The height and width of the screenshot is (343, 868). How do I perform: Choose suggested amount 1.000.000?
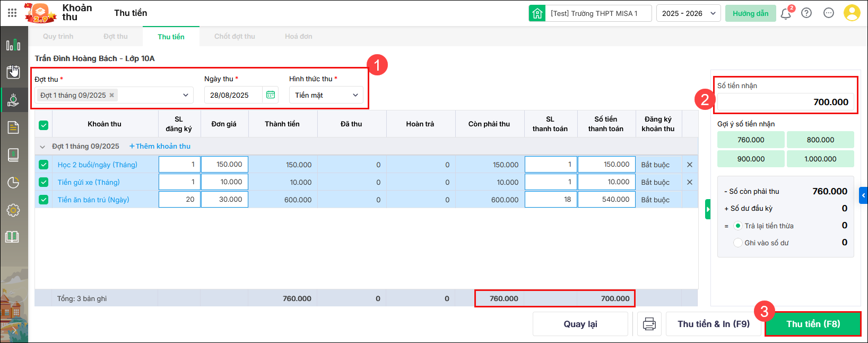820,159
